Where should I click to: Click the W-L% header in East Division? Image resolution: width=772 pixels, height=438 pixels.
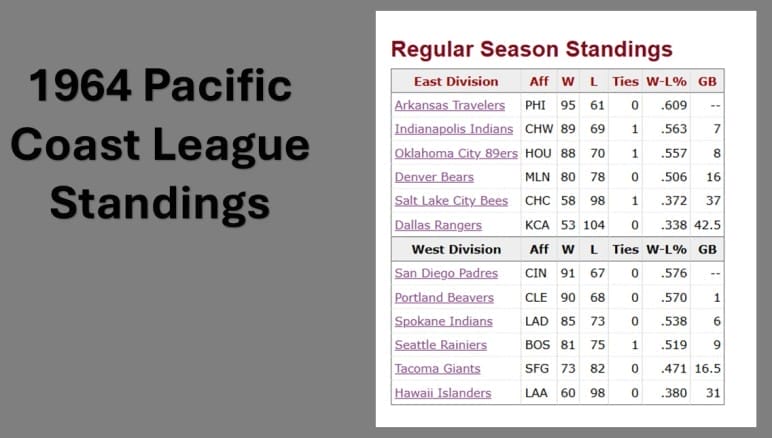click(x=666, y=81)
